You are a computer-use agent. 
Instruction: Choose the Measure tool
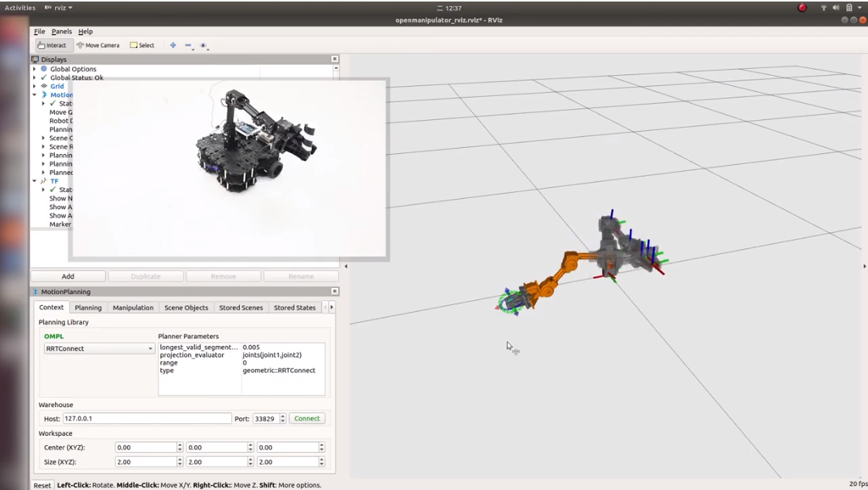187,46
